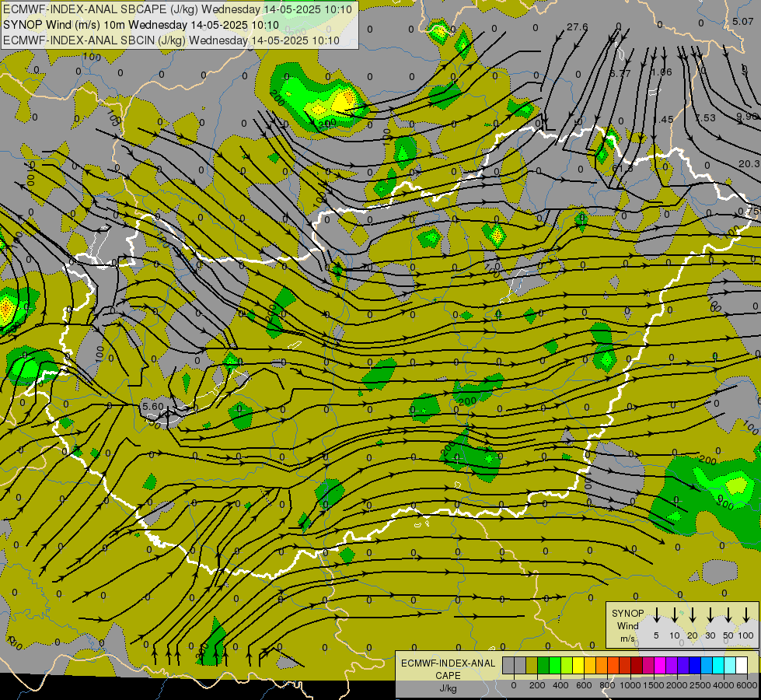Click the 5 m/s wind arrow in legend

[656, 614]
